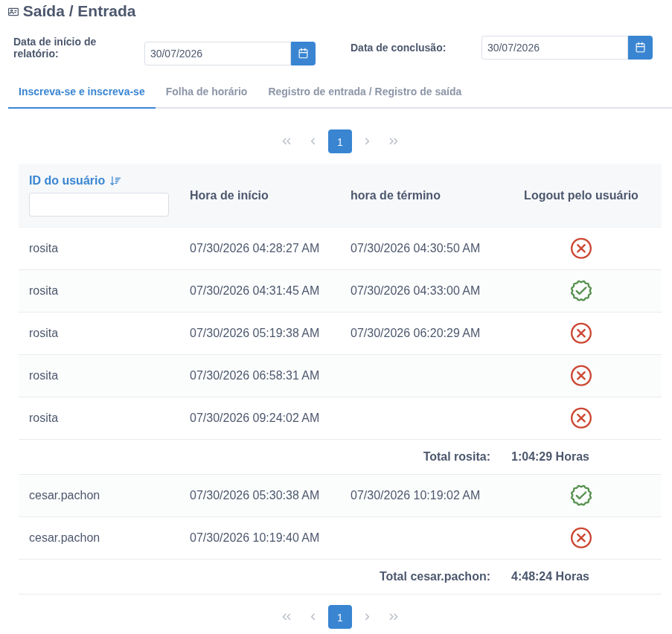Select end time 07/30/2026 04:33:00 AM
The image size is (672, 634).
(x=415, y=291)
